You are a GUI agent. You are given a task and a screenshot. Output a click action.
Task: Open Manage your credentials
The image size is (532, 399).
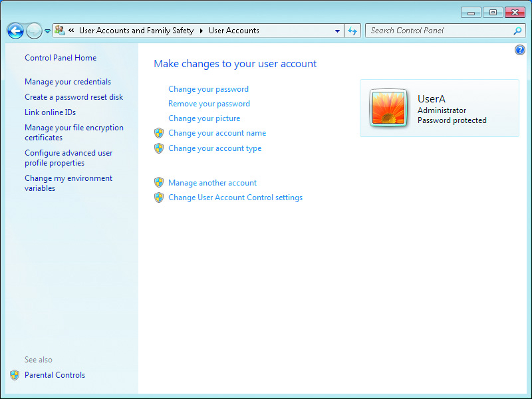(68, 82)
